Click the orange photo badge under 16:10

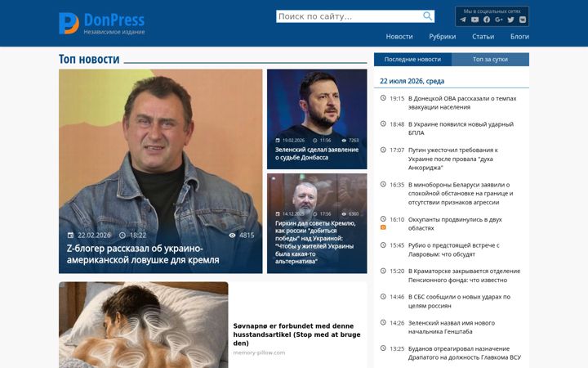pyautogui.click(x=383, y=227)
